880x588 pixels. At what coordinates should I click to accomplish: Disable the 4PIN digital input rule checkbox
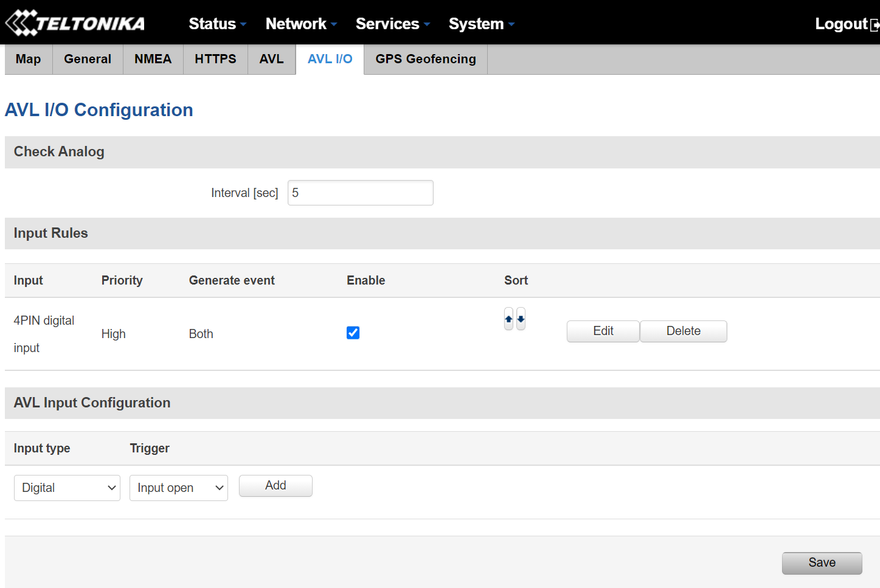tap(353, 333)
